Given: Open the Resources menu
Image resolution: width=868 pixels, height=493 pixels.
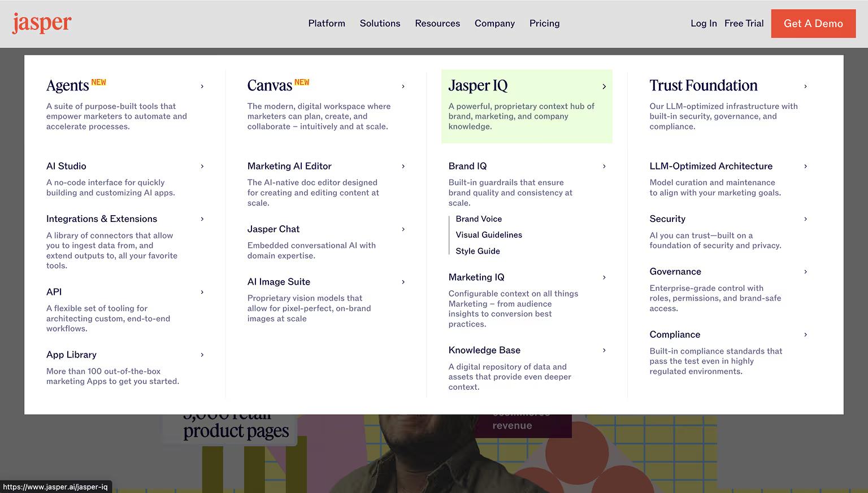Looking at the screenshot, I should click(437, 23).
